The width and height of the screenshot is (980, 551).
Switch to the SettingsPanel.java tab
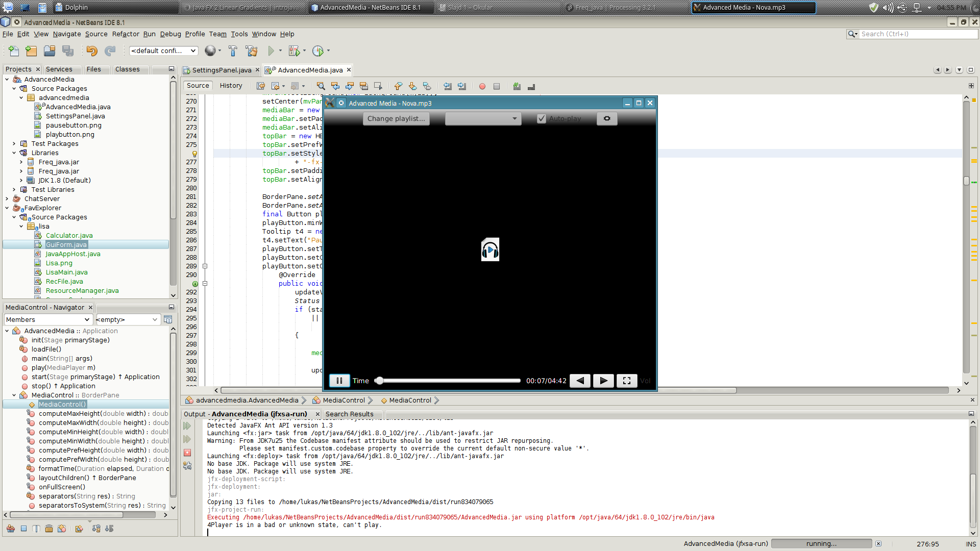click(221, 70)
